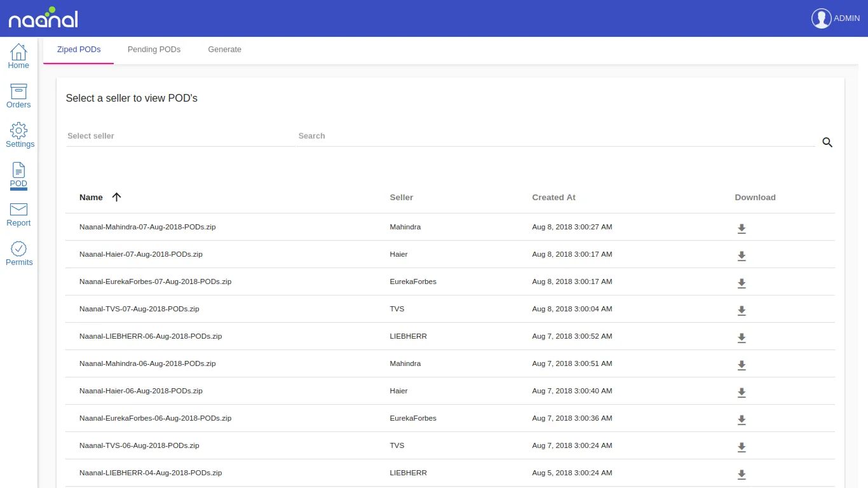
Task: Click the ADMIN profile avatar icon
Action: 821,18
